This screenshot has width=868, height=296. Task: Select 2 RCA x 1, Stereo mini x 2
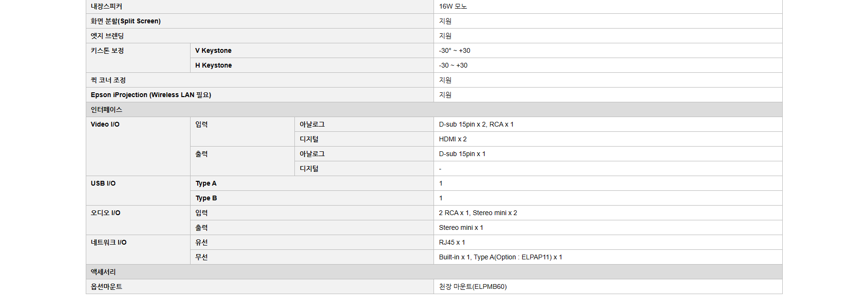[x=478, y=213]
